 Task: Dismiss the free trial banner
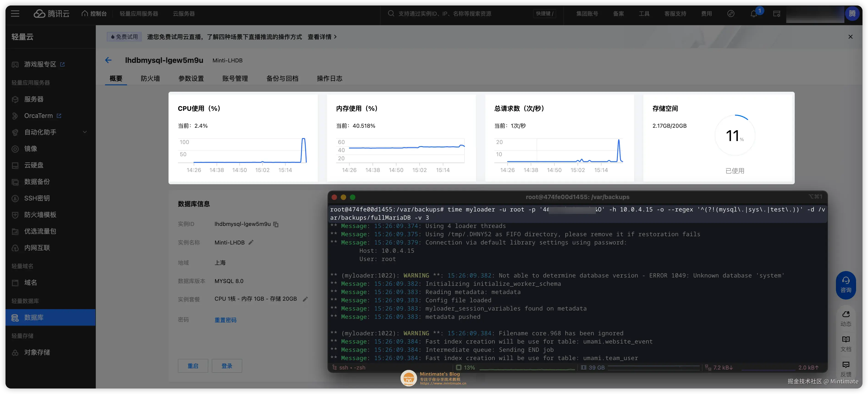click(850, 37)
